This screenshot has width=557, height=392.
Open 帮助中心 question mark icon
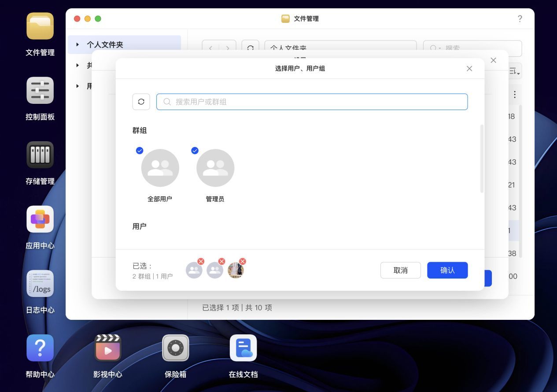(40, 348)
